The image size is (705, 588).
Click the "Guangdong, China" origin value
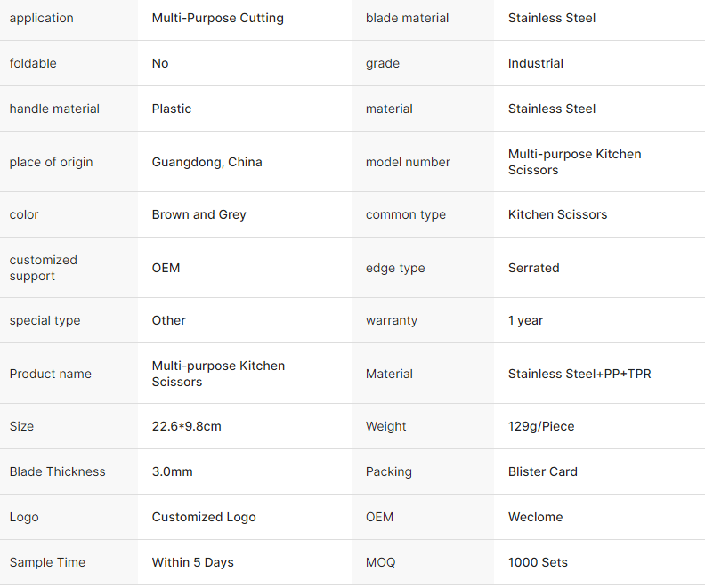pos(207,162)
